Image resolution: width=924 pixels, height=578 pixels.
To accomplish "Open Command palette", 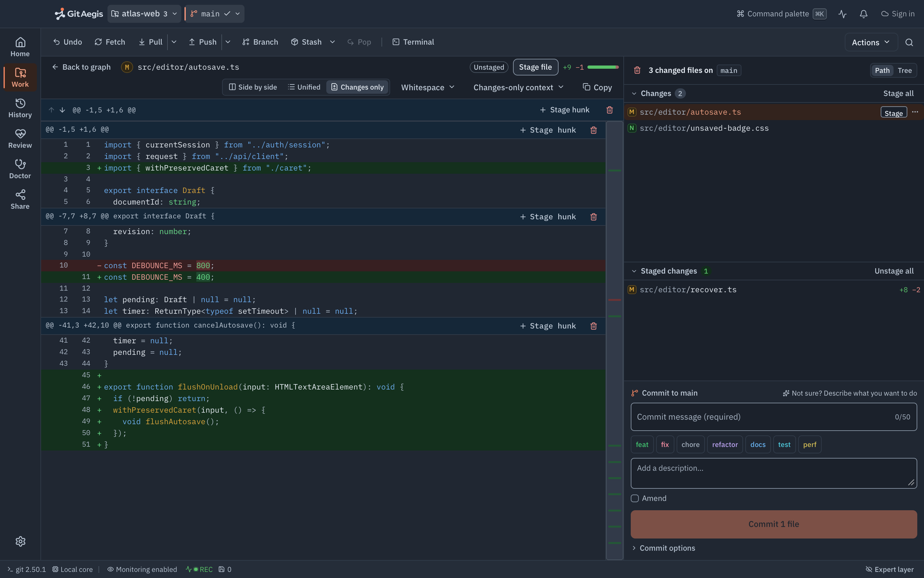I will pyautogui.click(x=782, y=14).
